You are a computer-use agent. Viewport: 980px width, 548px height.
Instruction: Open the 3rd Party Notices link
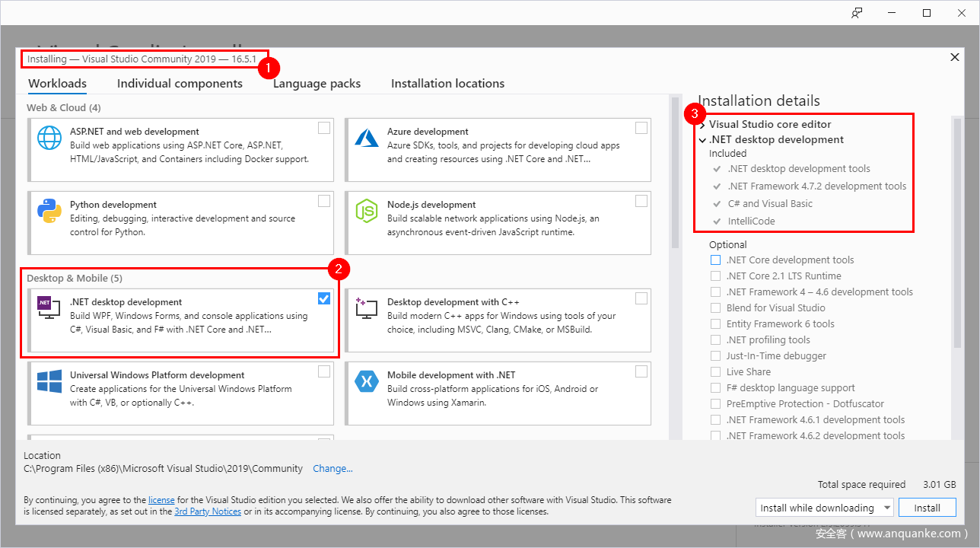point(208,511)
